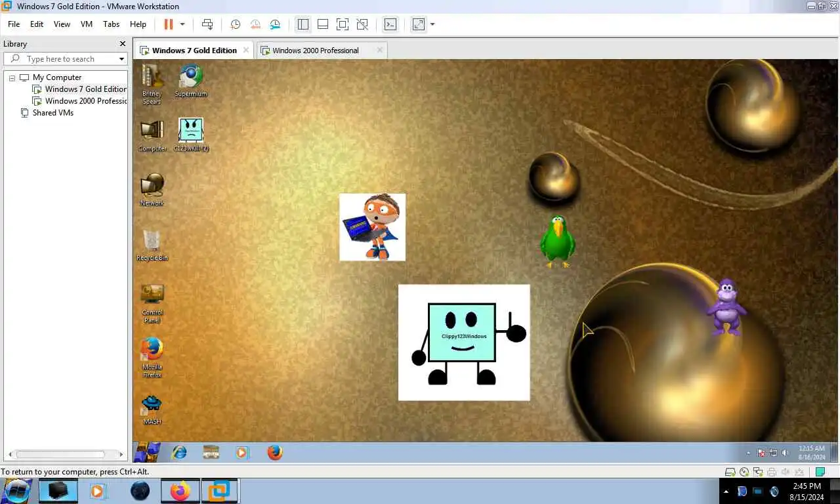Click Firefox icon on guest taskbar
Viewport: 840px width, 504px height.
275,452
